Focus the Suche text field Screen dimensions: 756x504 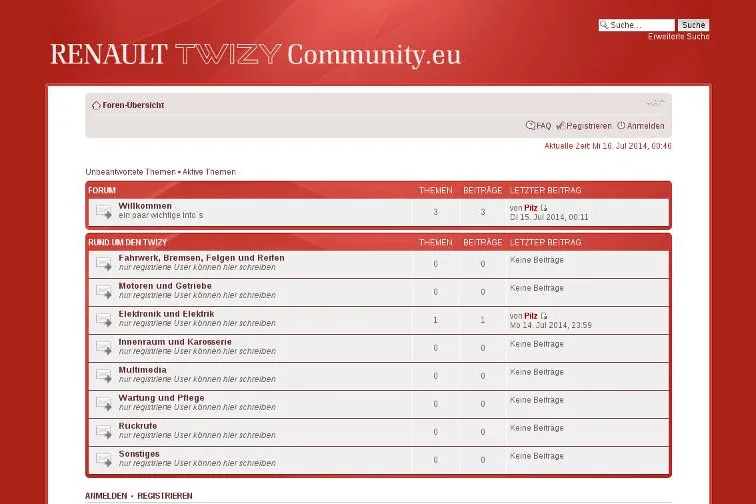(636, 25)
